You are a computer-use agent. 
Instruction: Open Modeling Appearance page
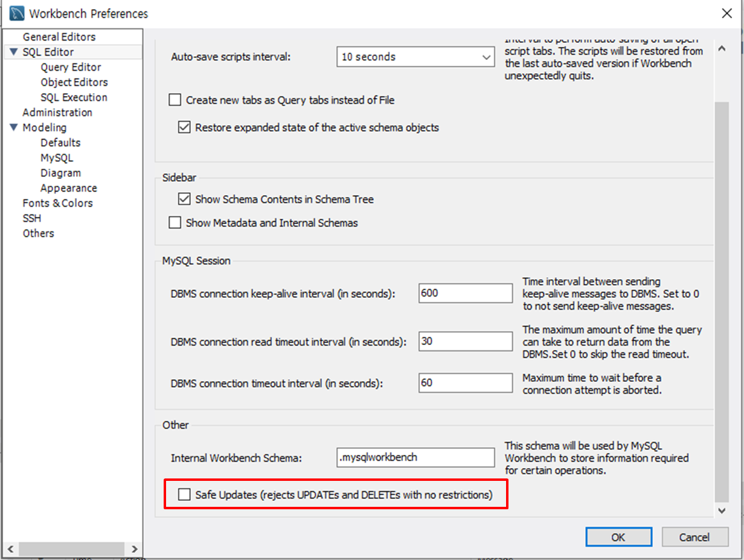pyautogui.click(x=69, y=188)
